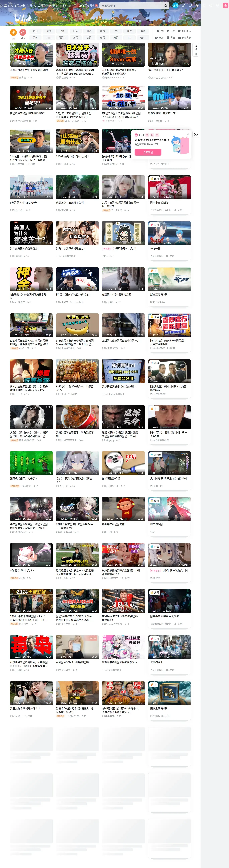Select the 科技 category tab
229x868 pixels.
click(x=129, y=31)
